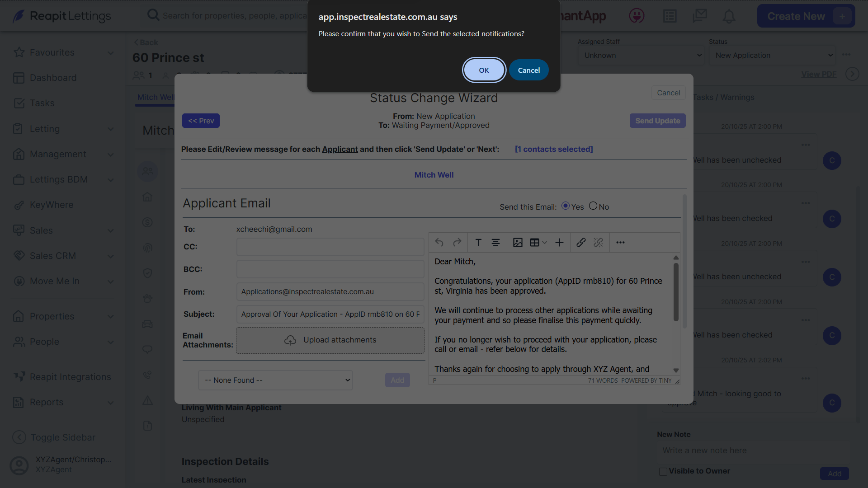The height and width of the screenshot is (488, 868).
Task: Click the Send Update button
Action: tap(657, 121)
